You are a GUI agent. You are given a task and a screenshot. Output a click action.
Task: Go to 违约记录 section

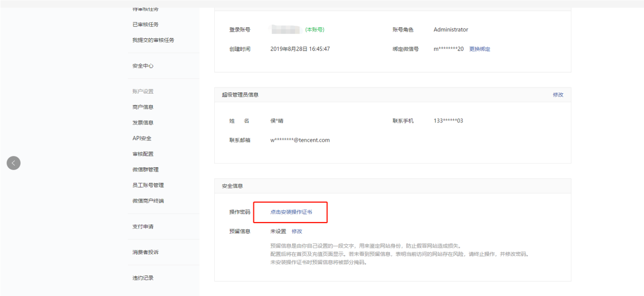(x=143, y=278)
